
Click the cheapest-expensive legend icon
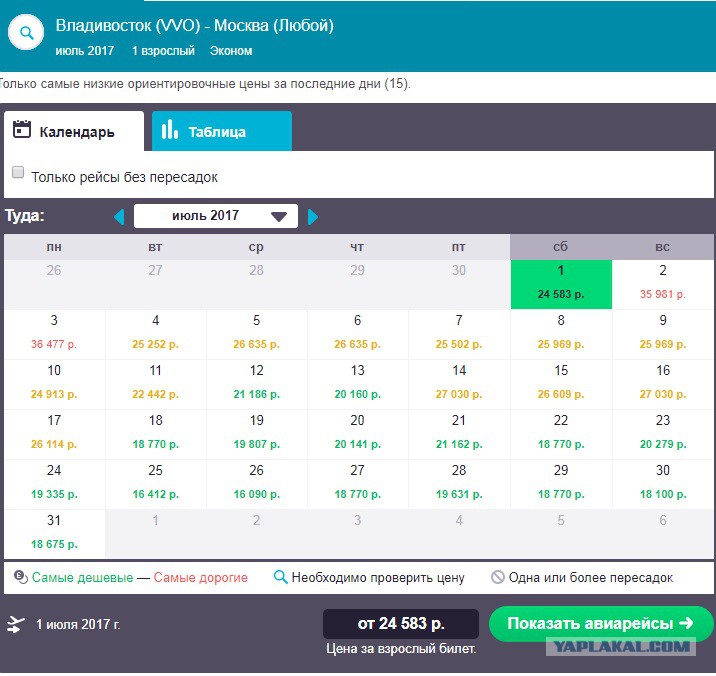point(21,577)
